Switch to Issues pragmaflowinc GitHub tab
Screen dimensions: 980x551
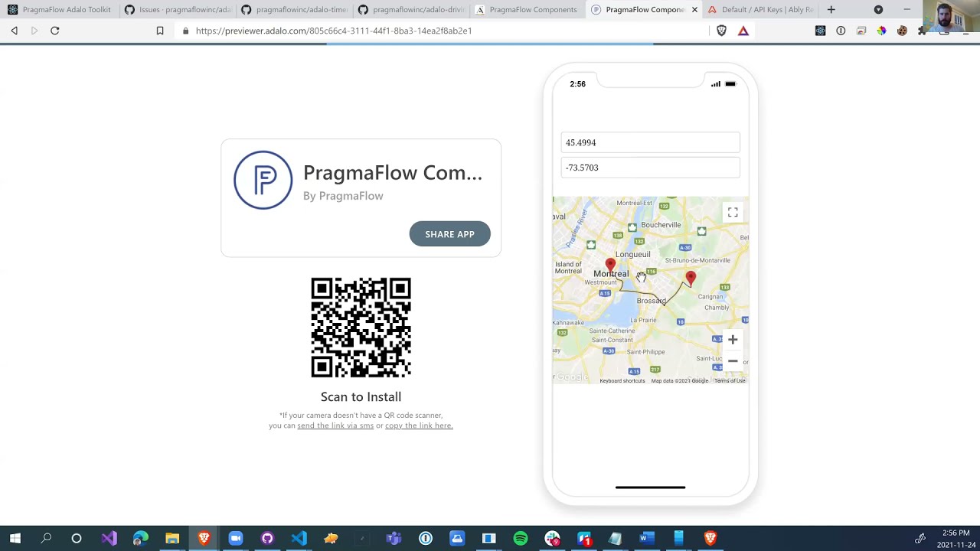(178, 10)
